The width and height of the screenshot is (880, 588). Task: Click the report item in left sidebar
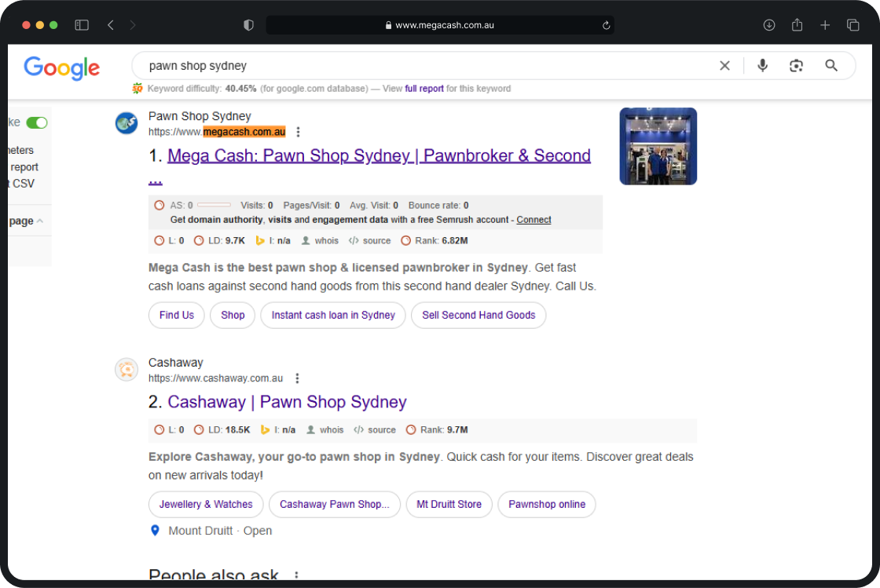tap(24, 167)
